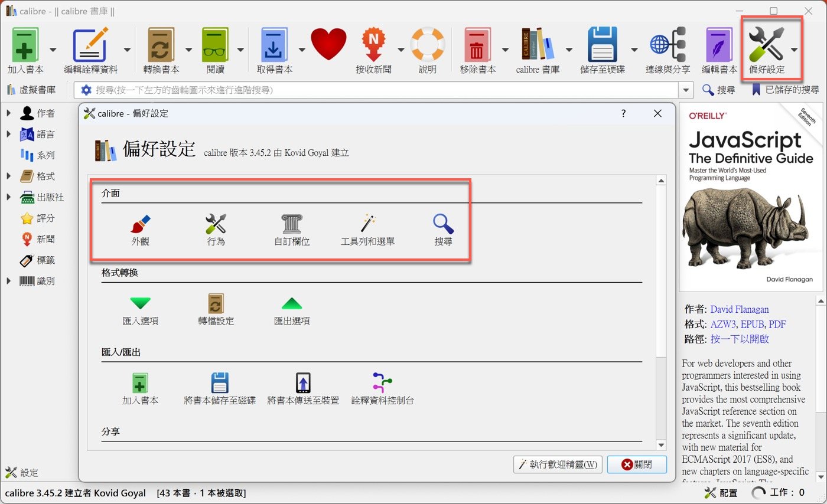The height and width of the screenshot is (504, 827).
Task: Click the 搜尋 button beside search bar
Action: click(x=719, y=90)
